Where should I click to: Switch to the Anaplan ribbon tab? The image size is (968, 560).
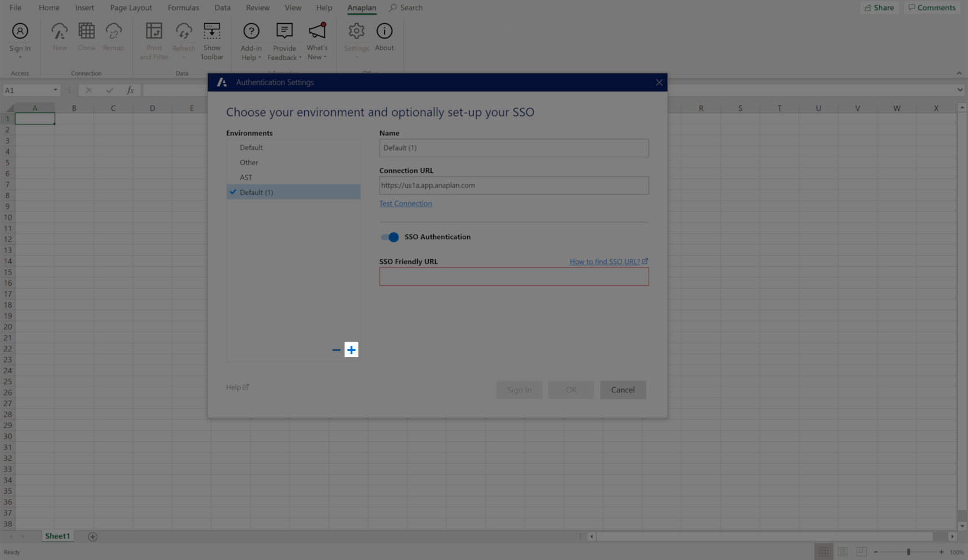coord(362,7)
